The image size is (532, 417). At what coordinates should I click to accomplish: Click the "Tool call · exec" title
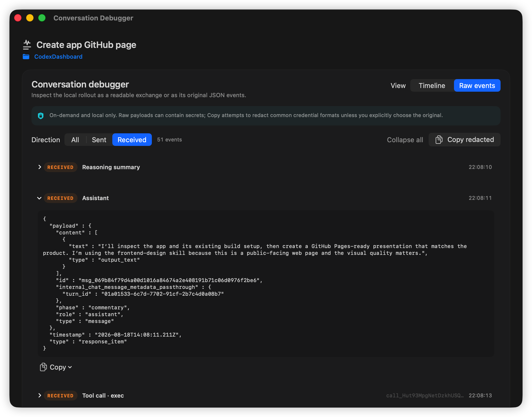click(x=103, y=396)
